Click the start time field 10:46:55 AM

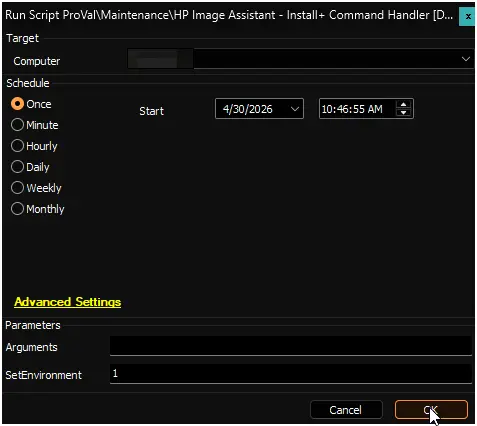tap(357, 109)
